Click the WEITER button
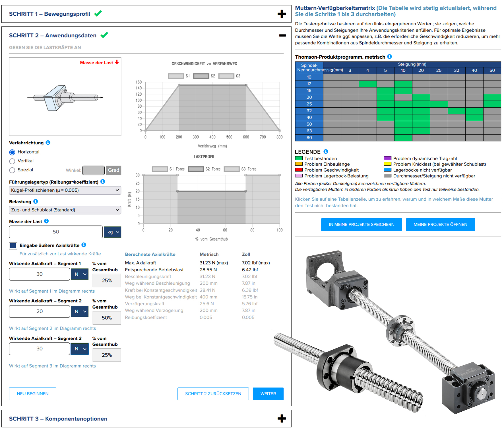The image size is (504, 437). pos(268,394)
